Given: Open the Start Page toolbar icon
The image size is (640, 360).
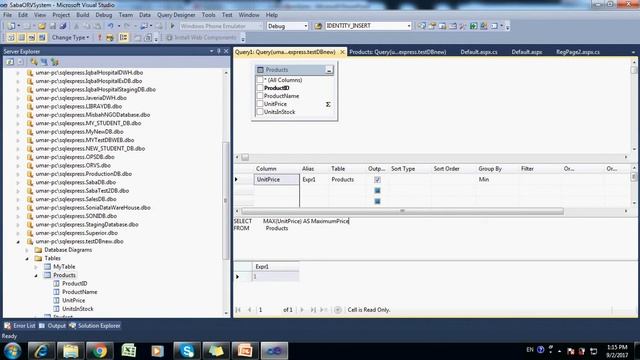Looking at the screenshot, I should pos(473,26).
